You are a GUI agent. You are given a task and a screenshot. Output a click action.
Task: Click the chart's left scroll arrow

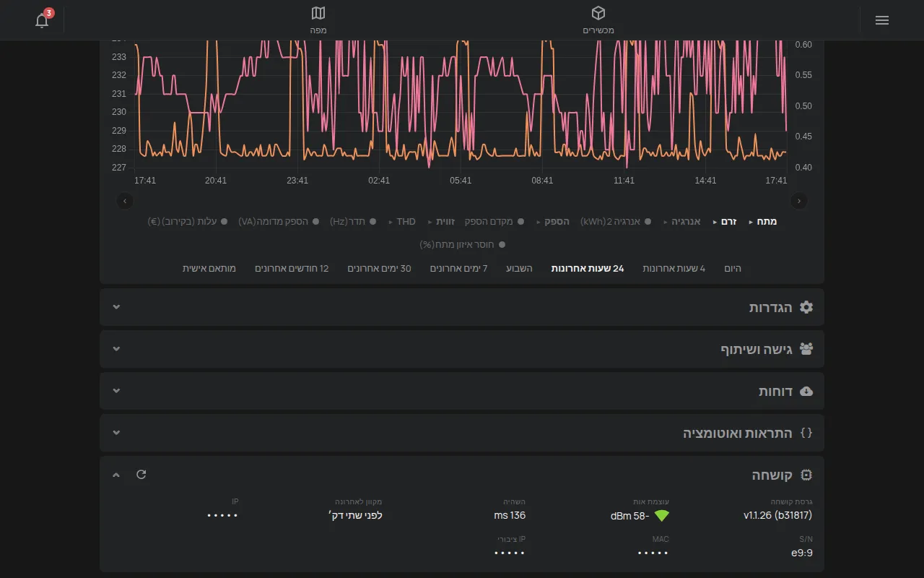point(125,201)
